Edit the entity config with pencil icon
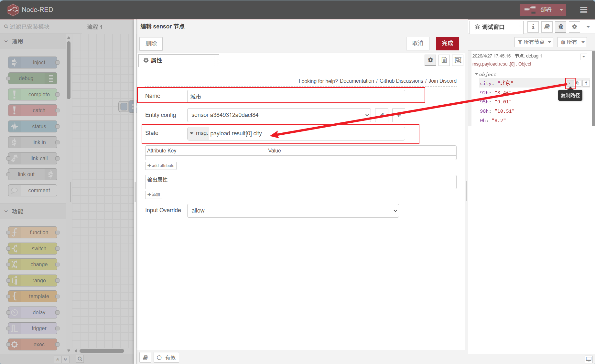 click(382, 115)
